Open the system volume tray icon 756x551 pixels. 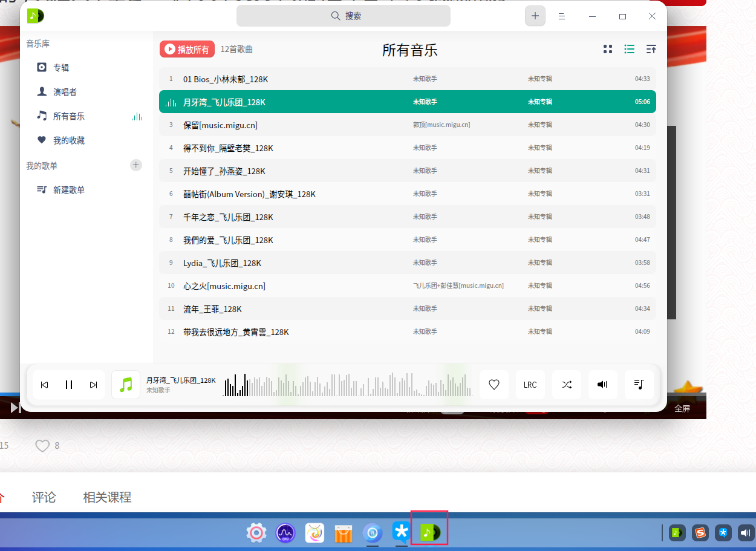click(x=746, y=533)
